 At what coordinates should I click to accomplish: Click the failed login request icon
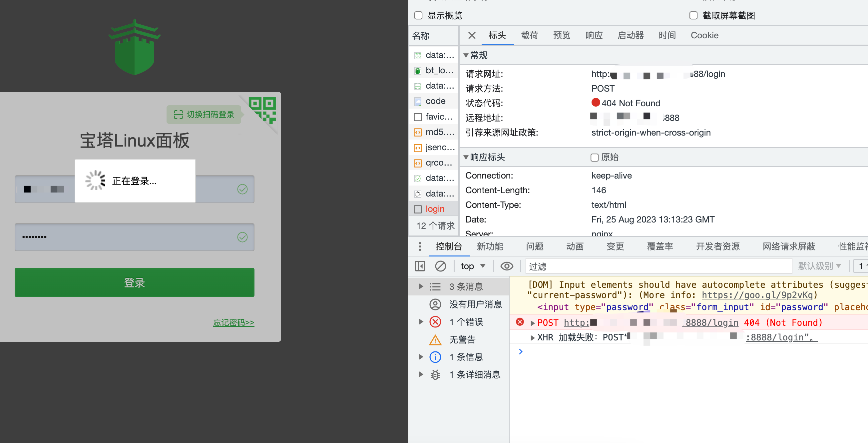418,210
